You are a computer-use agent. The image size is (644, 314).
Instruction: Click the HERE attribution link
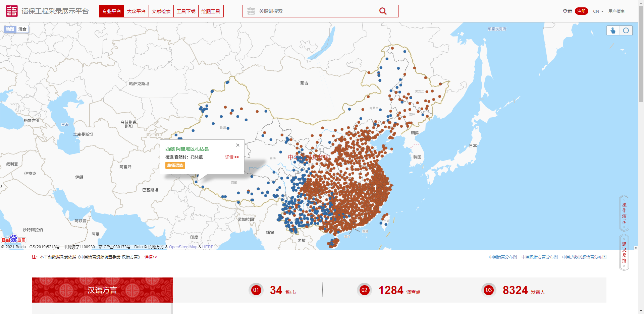208,247
